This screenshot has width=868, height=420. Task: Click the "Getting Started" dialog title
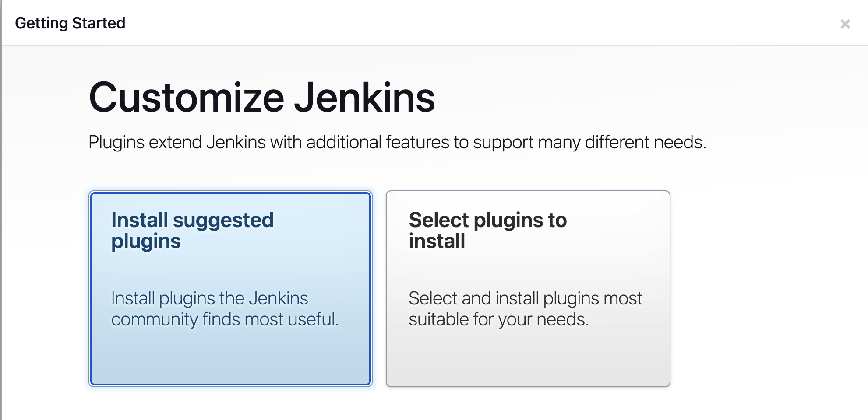coord(70,23)
